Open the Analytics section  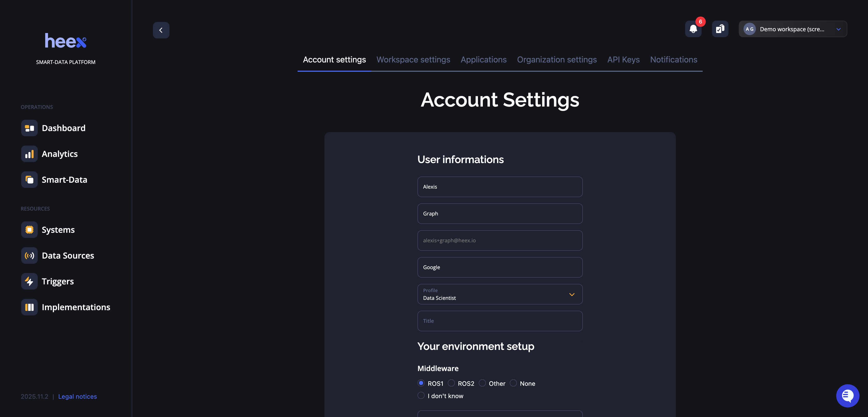60,154
